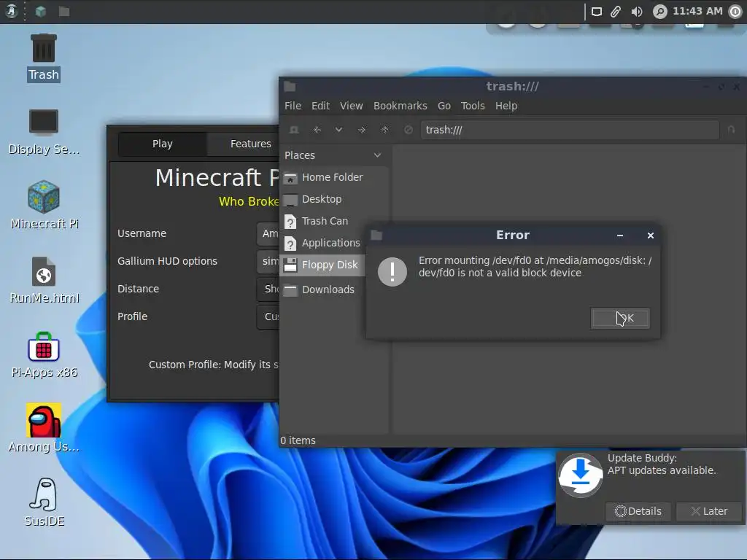
Task: Close the Error dialog with X
Action: 650,236
